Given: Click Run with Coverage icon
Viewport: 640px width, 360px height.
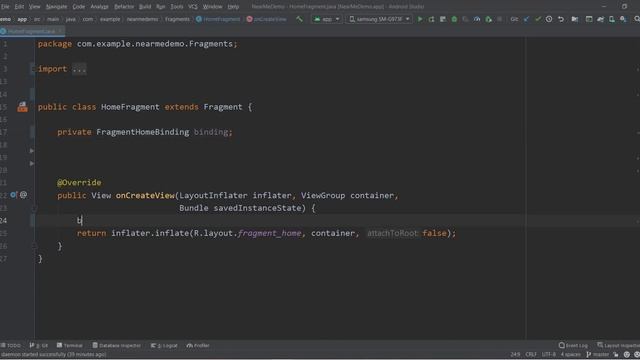Looking at the screenshot, I should click(465, 19).
